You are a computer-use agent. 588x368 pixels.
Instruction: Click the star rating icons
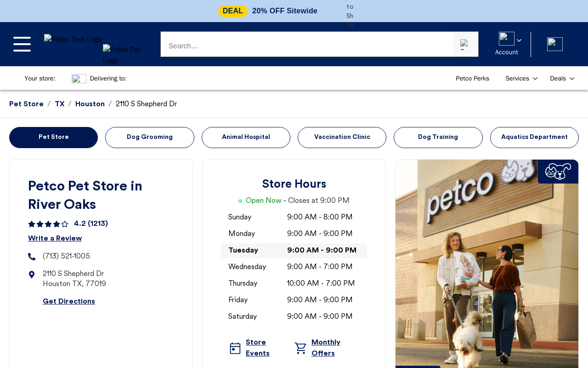point(48,224)
